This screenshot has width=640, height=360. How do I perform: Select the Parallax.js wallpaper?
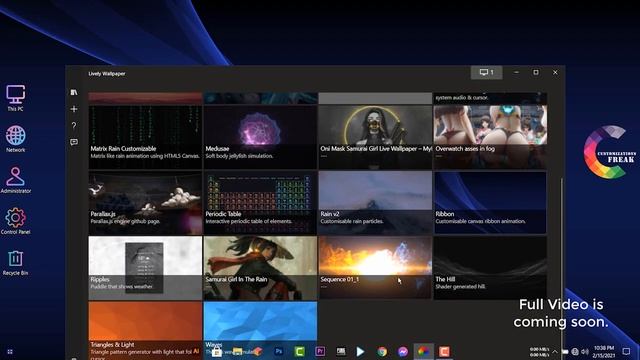click(x=145, y=202)
